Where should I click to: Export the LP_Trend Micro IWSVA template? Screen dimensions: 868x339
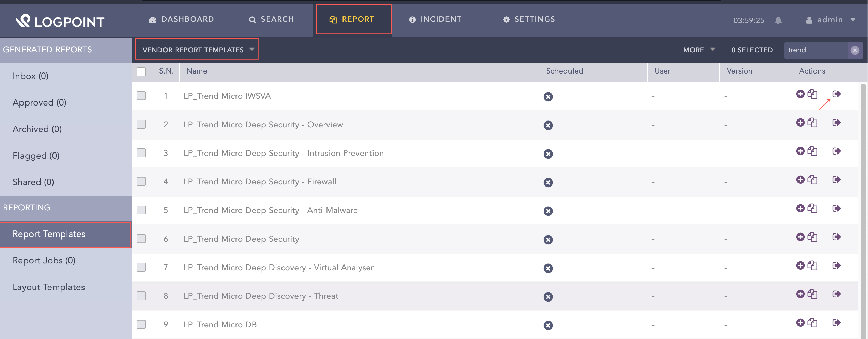tap(838, 94)
